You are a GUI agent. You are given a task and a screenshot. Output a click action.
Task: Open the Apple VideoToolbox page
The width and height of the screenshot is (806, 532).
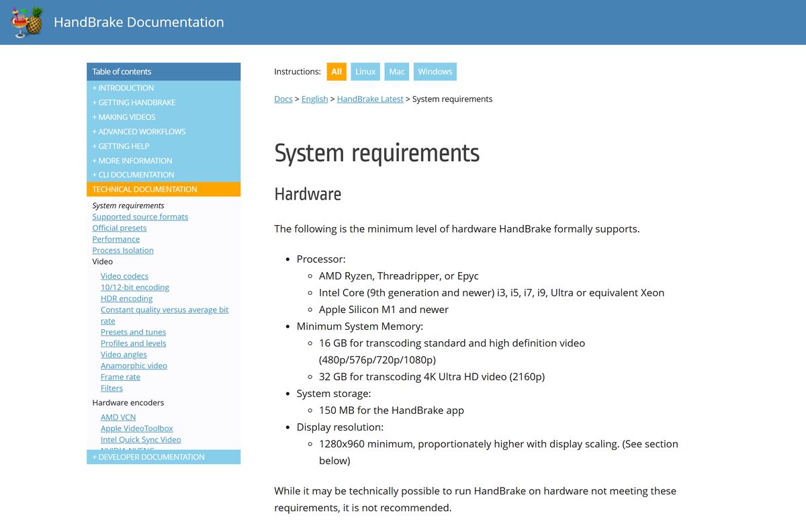click(x=137, y=429)
